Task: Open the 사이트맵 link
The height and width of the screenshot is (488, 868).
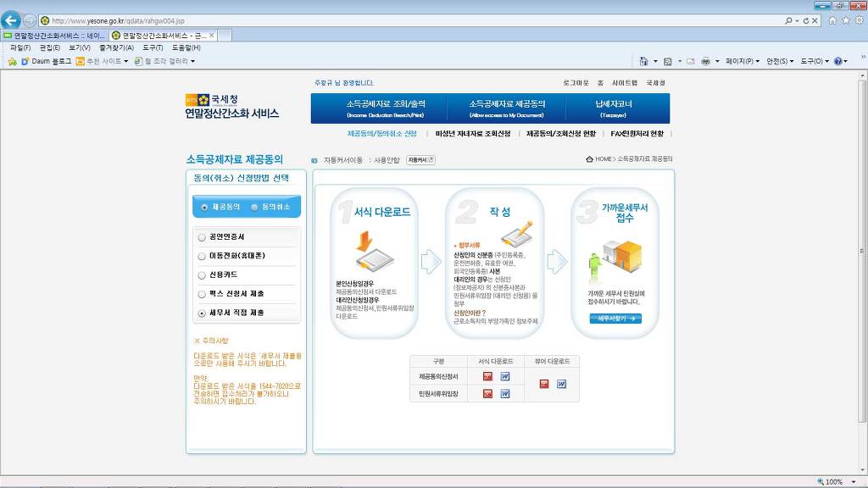Action: pos(625,83)
